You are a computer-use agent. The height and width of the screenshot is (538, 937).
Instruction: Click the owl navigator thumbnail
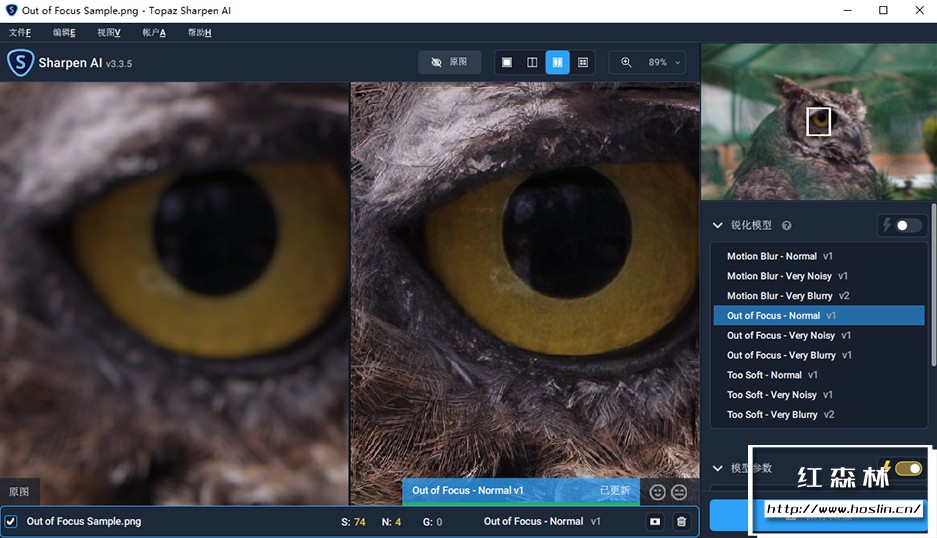[x=818, y=122]
